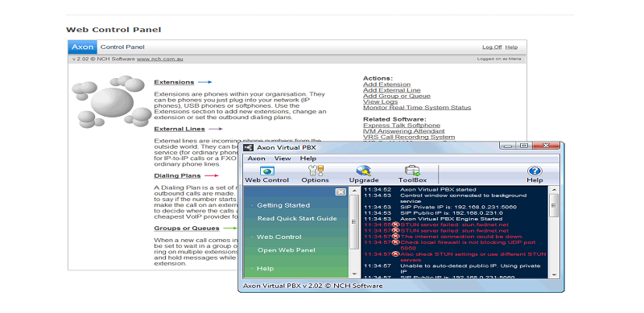Click Monitor Real Time System Status

pos(417,108)
